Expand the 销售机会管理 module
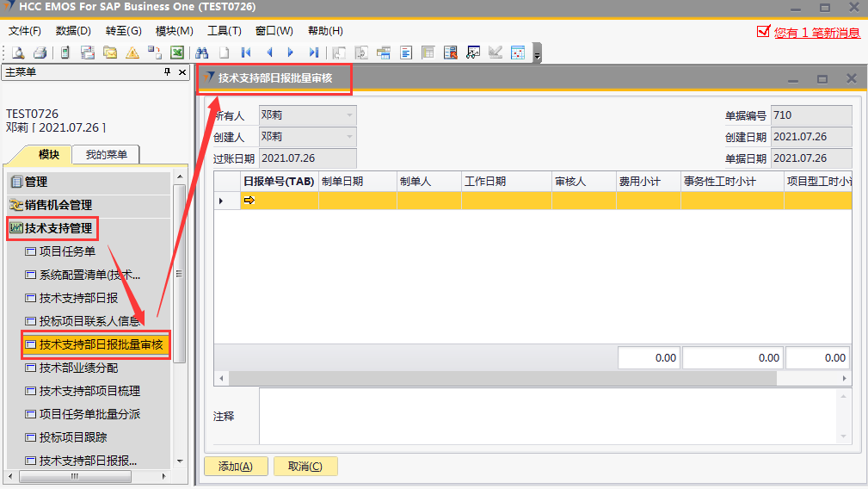 click(x=58, y=205)
